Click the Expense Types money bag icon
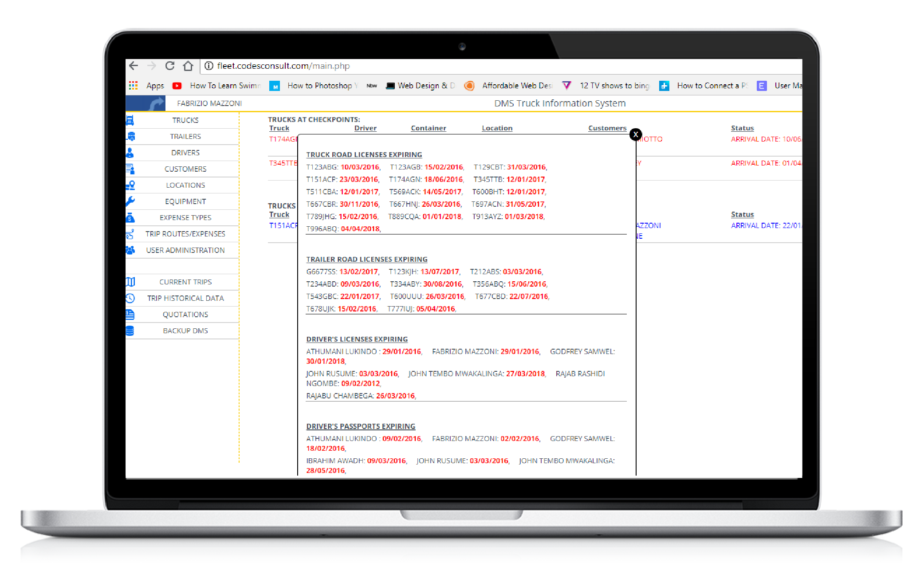Image resolution: width=924 pixels, height=563 pixels. pyautogui.click(x=130, y=217)
